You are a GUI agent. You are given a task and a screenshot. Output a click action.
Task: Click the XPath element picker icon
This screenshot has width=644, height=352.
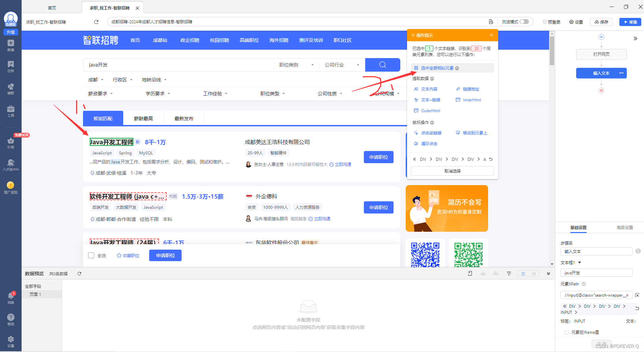(x=637, y=295)
